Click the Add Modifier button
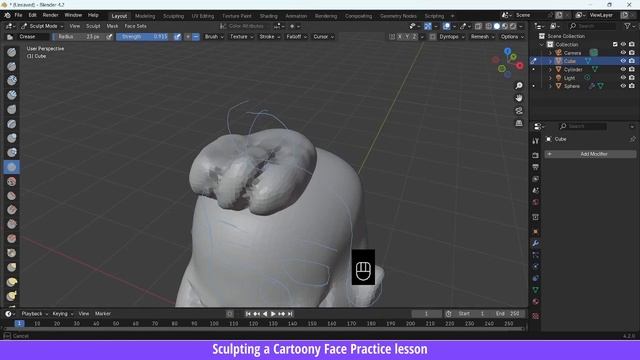Image resolution: width=640 pixels, height=360 pixels. 590,154
